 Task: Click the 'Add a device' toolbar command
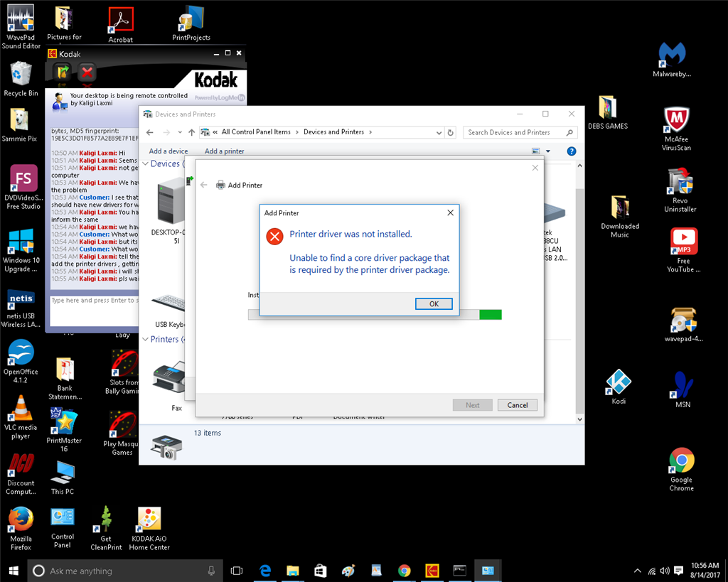pos(168,151)
